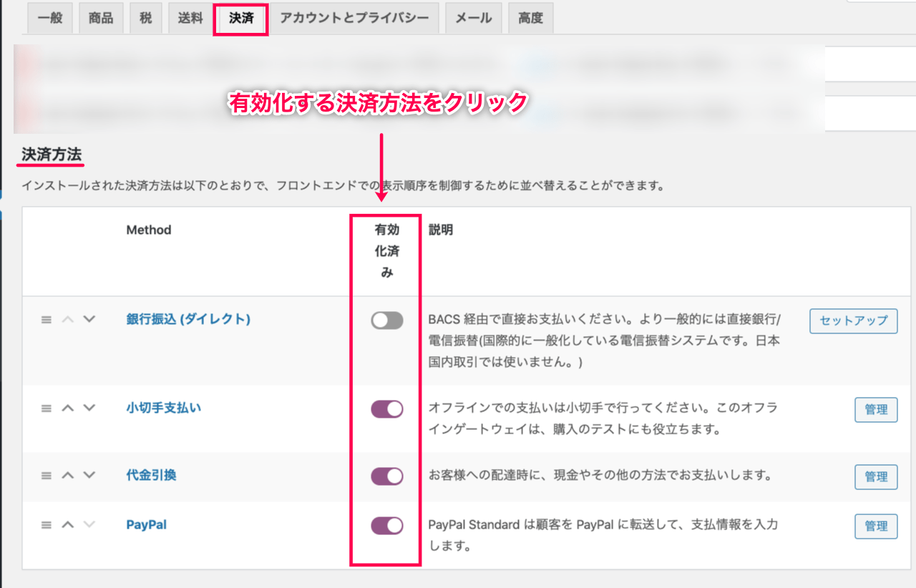Switch to the メール tab
The height and width of the screenshot is (588, 916).
473,19
